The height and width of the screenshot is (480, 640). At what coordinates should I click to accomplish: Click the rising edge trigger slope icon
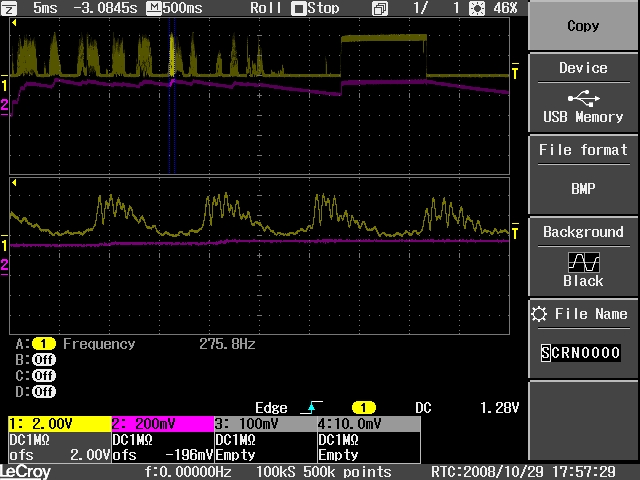(311, 407)
